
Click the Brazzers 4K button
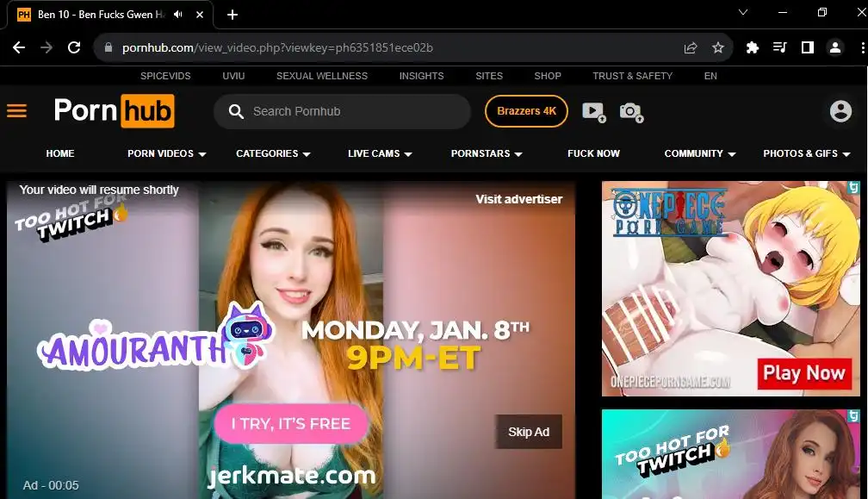tap(526, 111)
